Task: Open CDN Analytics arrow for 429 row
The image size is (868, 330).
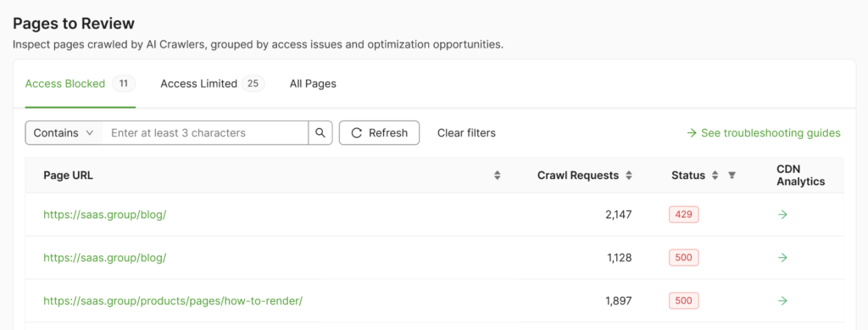Action: (782, 215)
